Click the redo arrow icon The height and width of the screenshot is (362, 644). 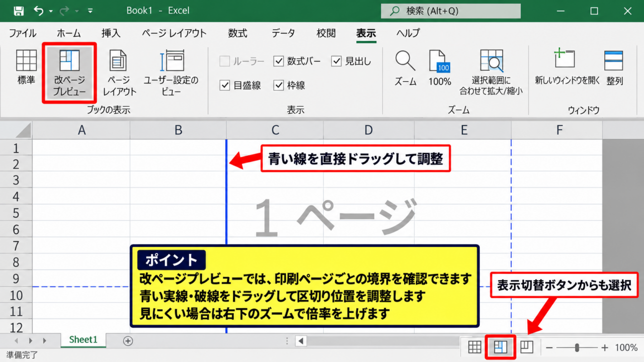[x=65, y=11]
